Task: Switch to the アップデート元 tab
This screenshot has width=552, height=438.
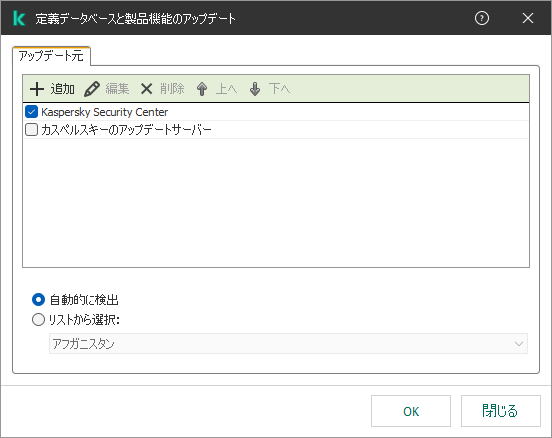Action: click(51, 56)
